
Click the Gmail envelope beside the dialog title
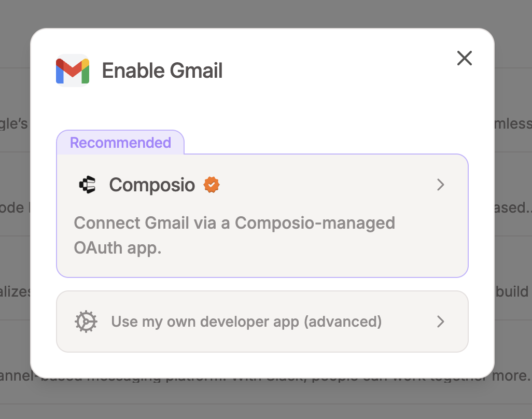coord(72,70)
